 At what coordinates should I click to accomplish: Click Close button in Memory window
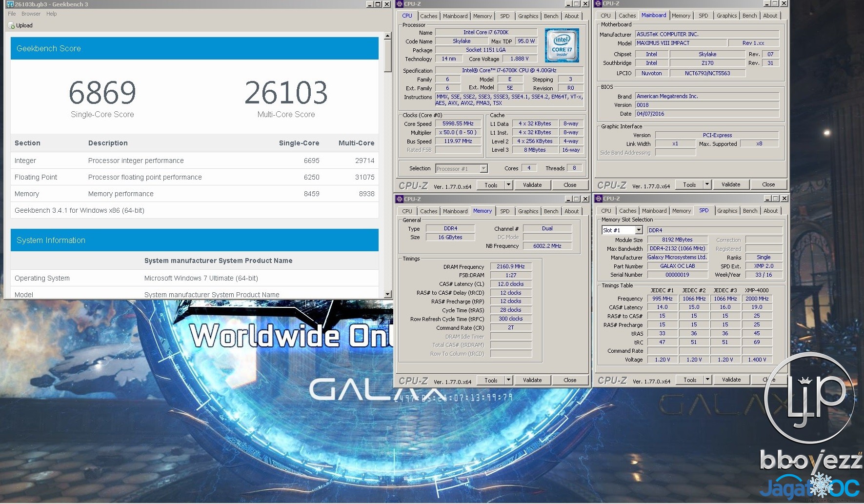(x=570, y=380)
